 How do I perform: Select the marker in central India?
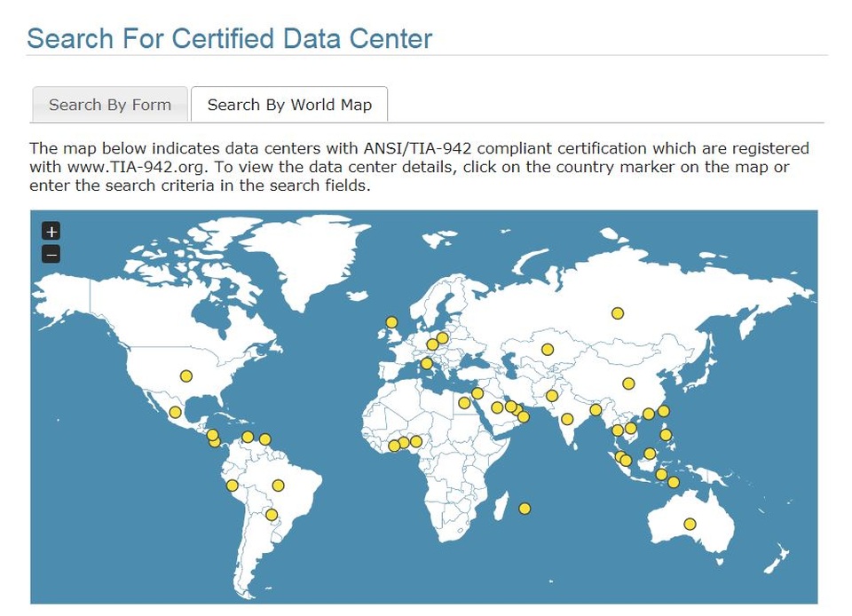click(567, 419)
